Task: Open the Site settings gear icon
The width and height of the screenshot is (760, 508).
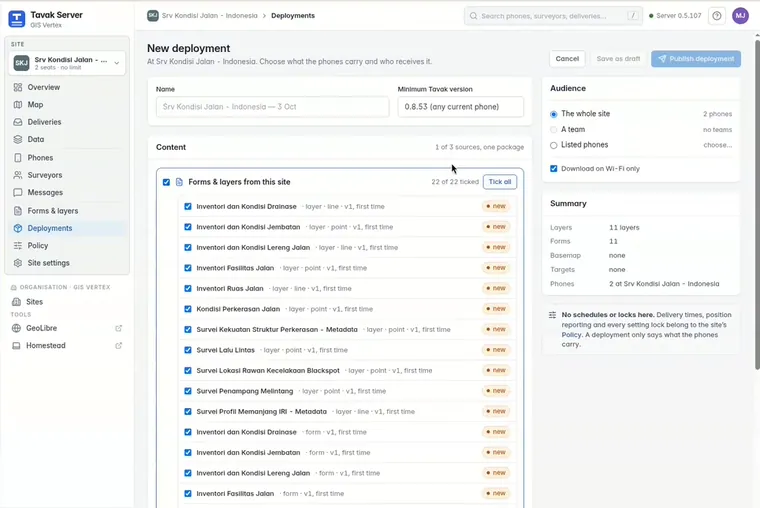Action: [x=18, y=263]
